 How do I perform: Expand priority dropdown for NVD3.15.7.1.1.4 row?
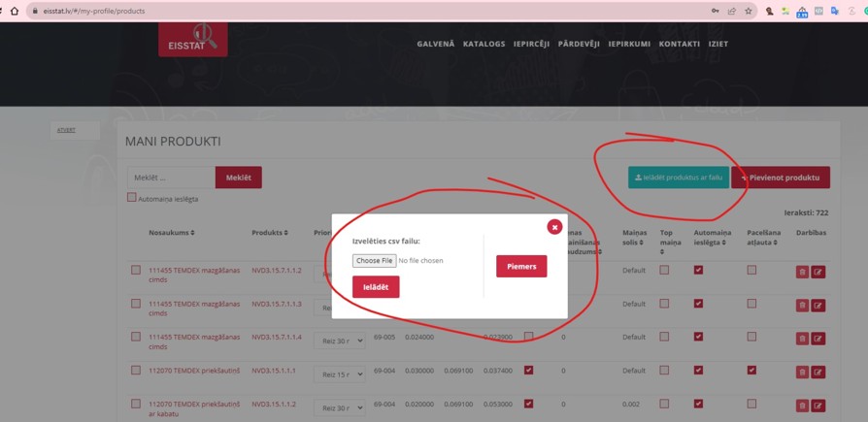(339, 341)
